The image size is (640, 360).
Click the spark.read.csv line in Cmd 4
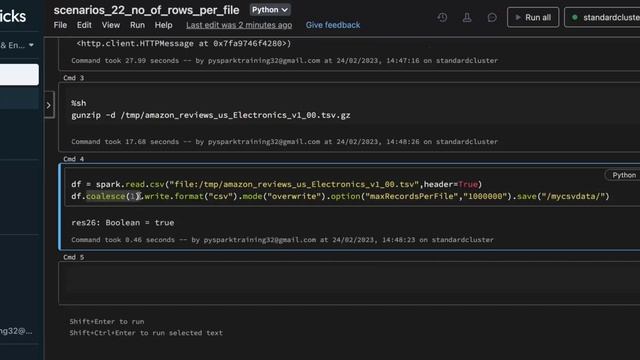pyautogui.click(x=276, y=184)
